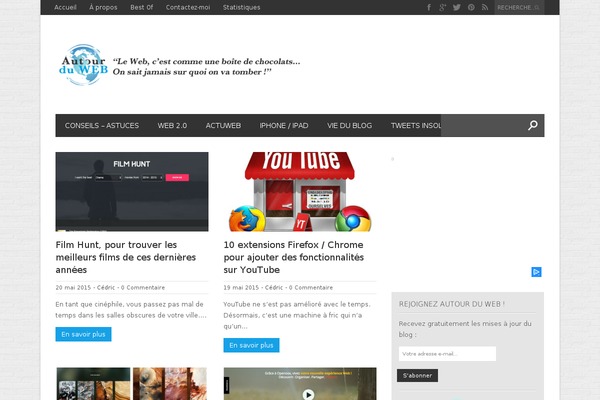
Task: Click the AdChoices icon on the ad
Action: pyautogui.click(x=536, y=272)
